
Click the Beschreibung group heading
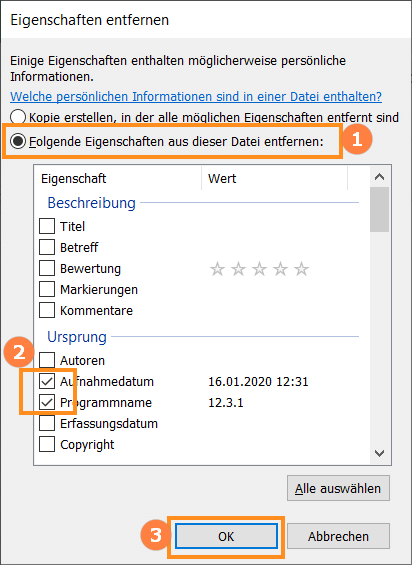pos(92,203)
